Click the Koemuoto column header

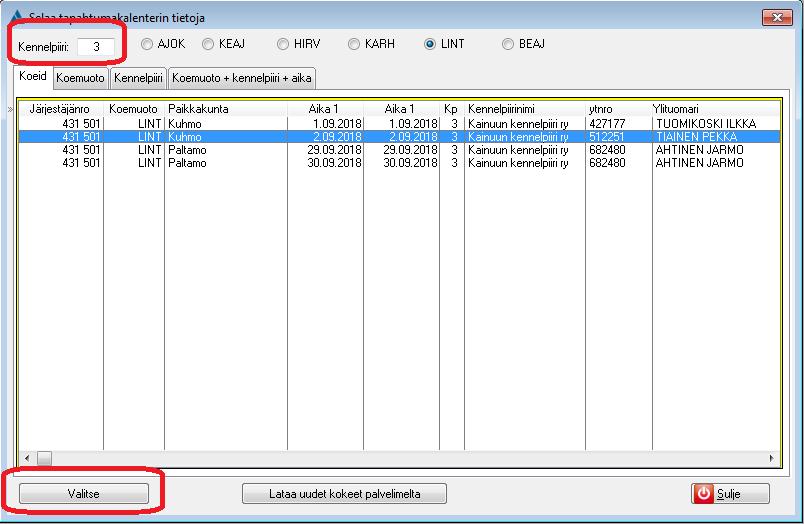[x=133, y=109]
